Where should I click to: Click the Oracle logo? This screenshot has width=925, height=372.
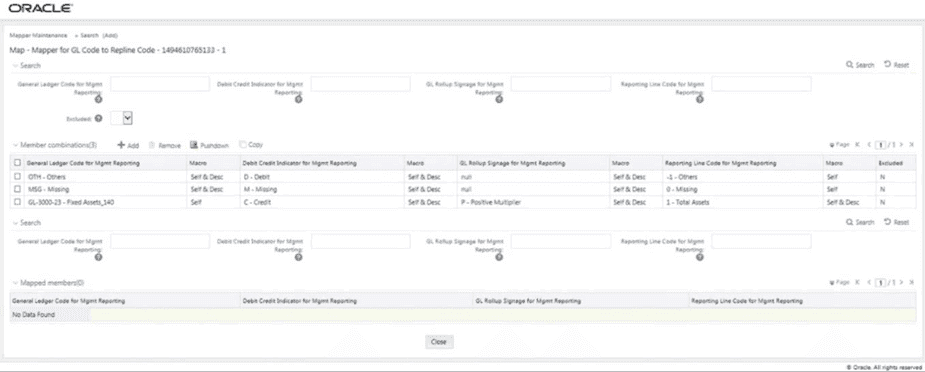[x=41, y=8]
